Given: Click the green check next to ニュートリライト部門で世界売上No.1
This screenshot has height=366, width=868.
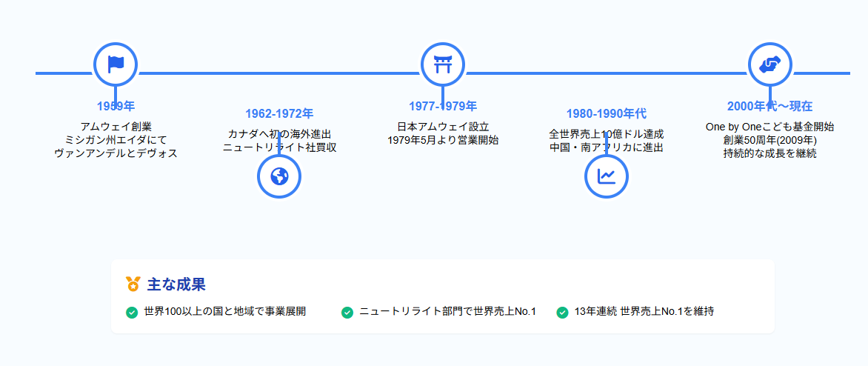Looking at the screenshot, I should [347, 313].
